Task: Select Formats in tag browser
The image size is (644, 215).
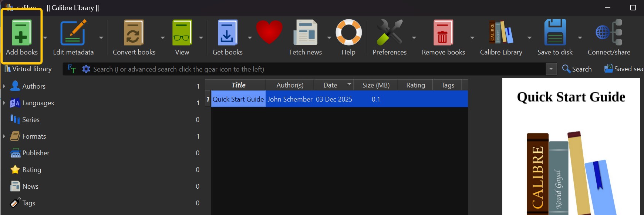Action: pos(34,136)
